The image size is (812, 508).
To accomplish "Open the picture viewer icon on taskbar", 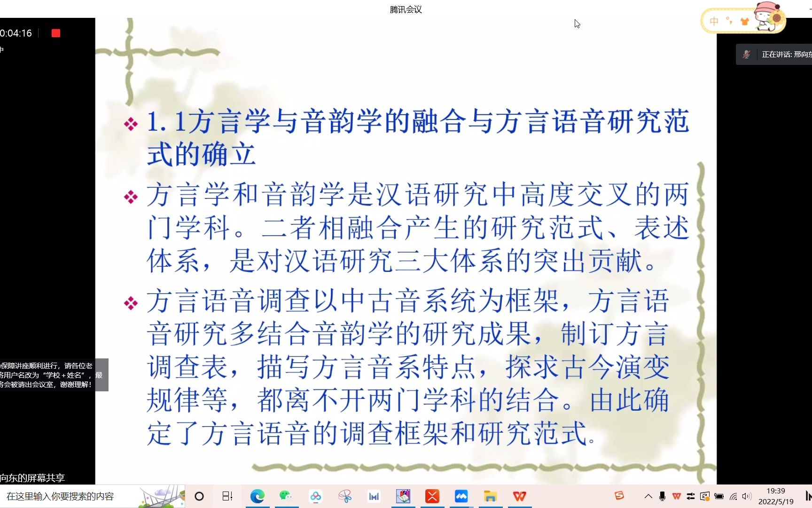I will point(403,496).
